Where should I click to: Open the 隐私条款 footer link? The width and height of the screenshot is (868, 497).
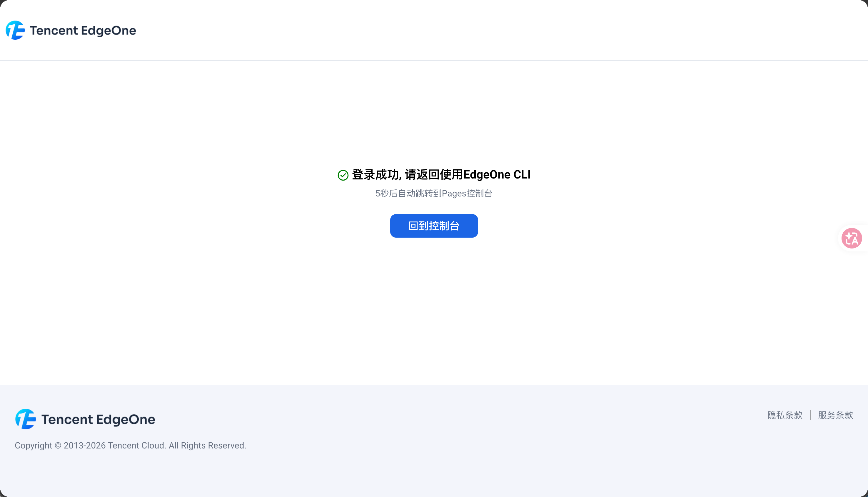pos(785,415)
